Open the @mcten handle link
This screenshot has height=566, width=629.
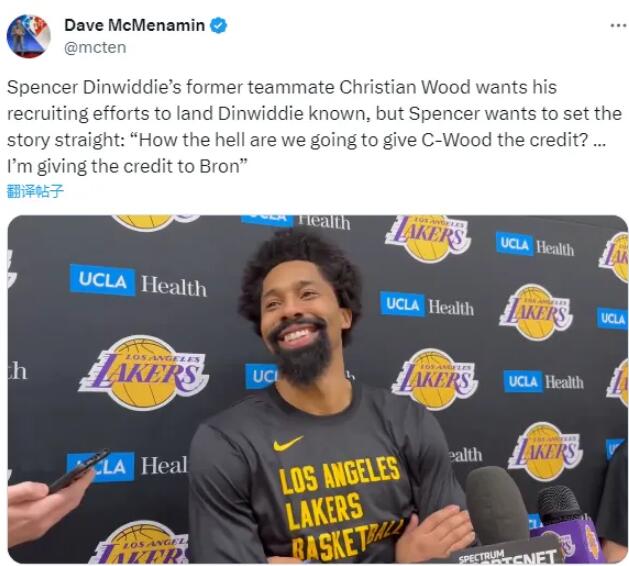pyautogui.click(x=95, y=48)
